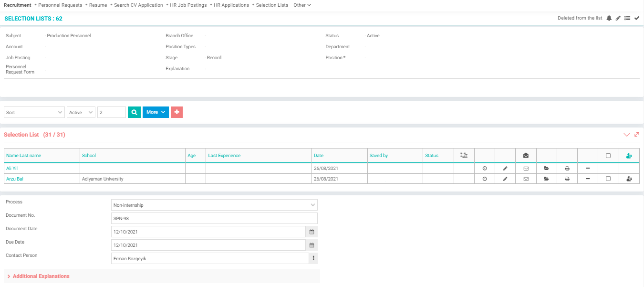Open the Other menu dropdown
Screen dimensions: 644x287
[302, 5]
